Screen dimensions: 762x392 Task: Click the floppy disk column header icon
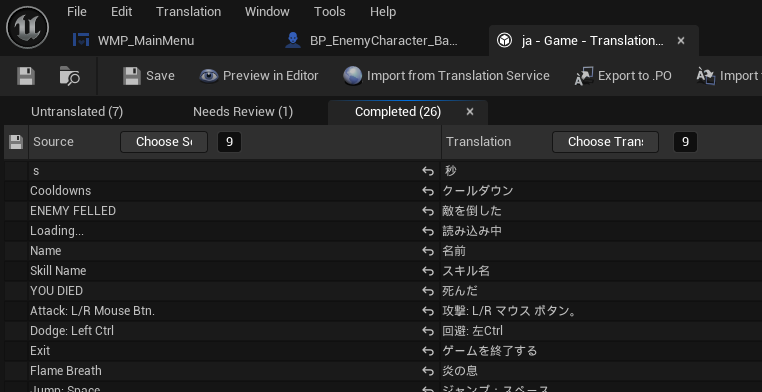(16, 142)
